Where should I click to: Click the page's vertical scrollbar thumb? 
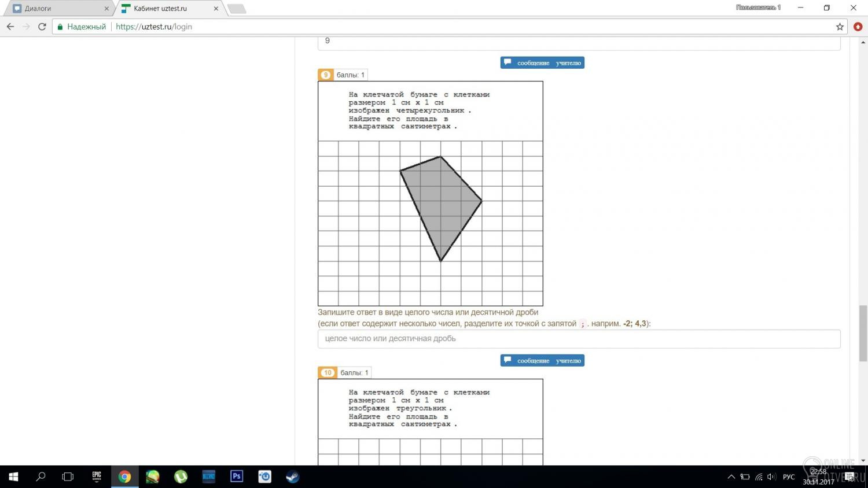coord(863,333)
